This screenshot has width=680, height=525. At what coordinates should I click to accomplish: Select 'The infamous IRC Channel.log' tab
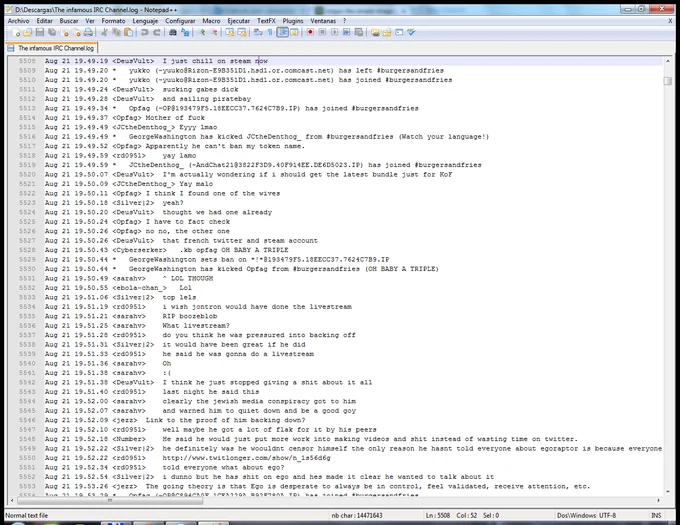[51, 48]
